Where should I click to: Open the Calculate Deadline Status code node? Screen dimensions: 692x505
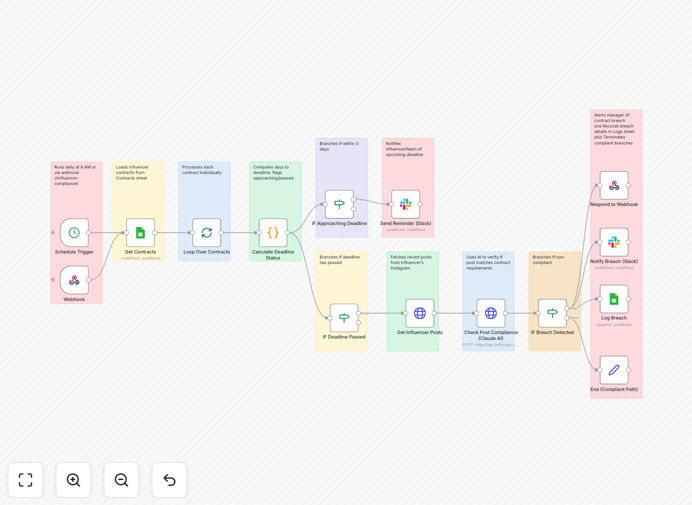[273, 233]
